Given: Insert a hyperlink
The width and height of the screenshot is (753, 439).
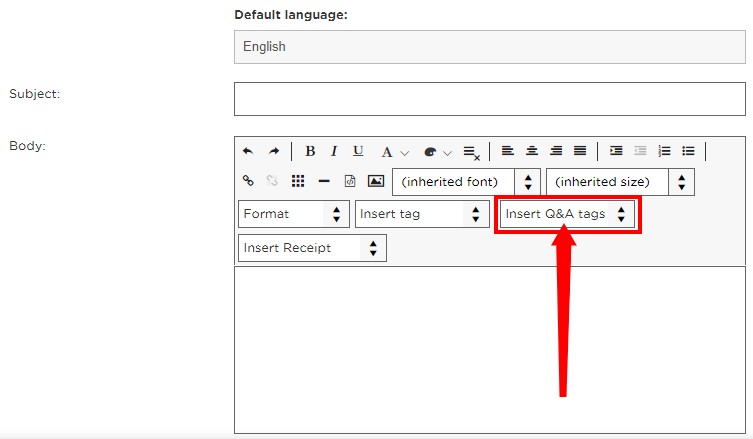Looking at the screenshot, I should tap(248, 181).
